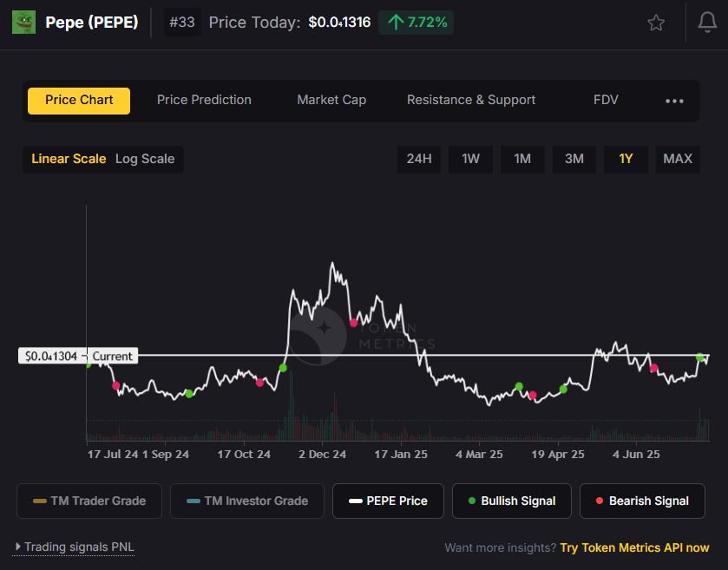This screenshot has width=728, height=570.
Task: Click the bullish signal dot near 19 Apr 25
Action: [x=563, y=389]
